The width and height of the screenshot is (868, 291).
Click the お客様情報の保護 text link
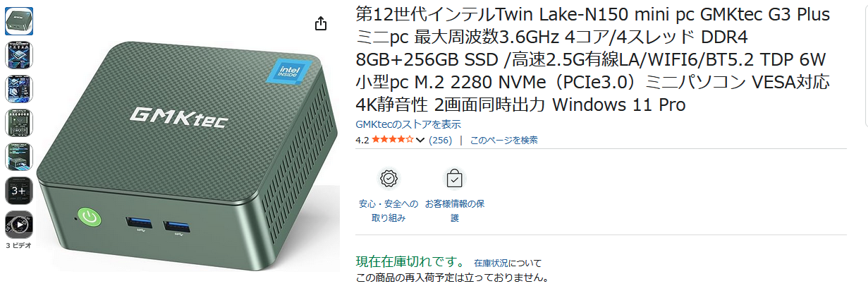[455, 210]
